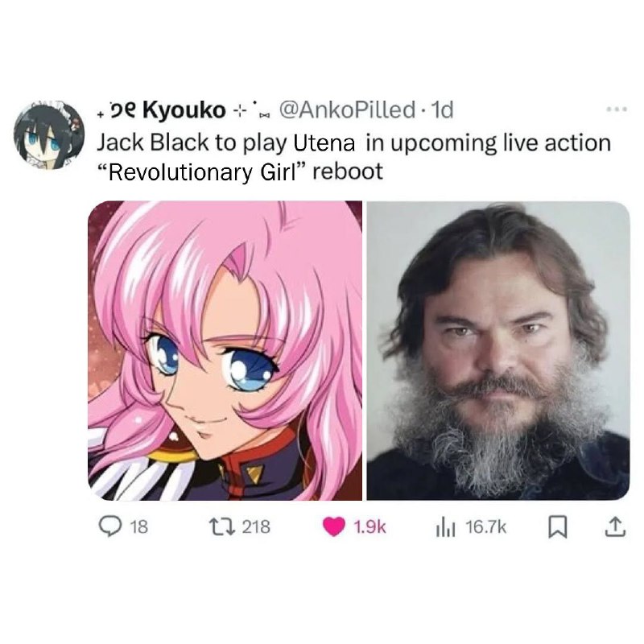Open Kyouko's profile avatar

49,135
